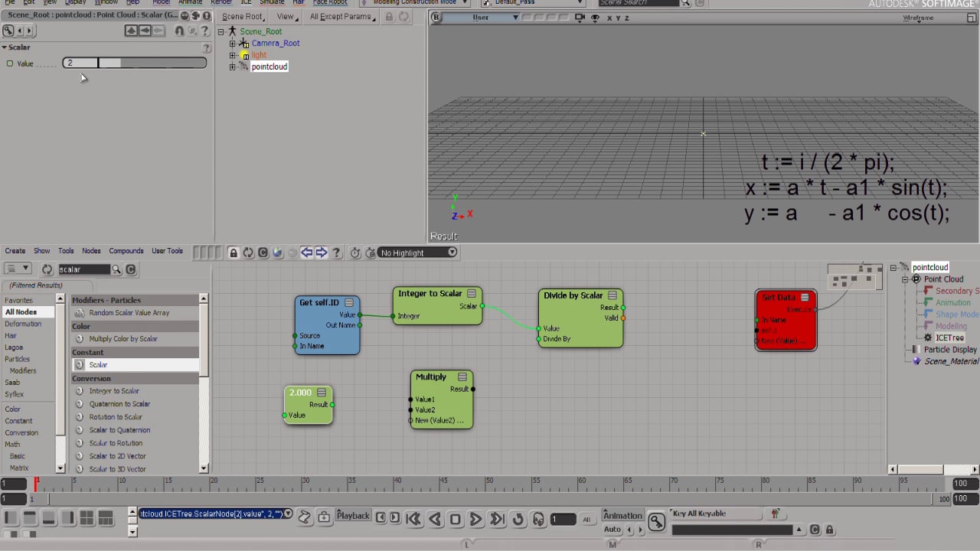Collapse the Get self.ID node
The width and height of the screenshot is (980, 551).
point(348,303)
